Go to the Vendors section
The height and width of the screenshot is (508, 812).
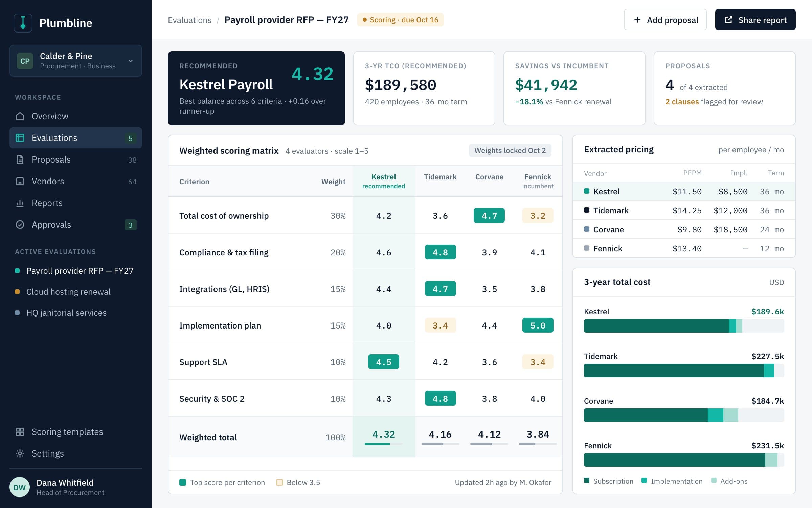point(76,181)
